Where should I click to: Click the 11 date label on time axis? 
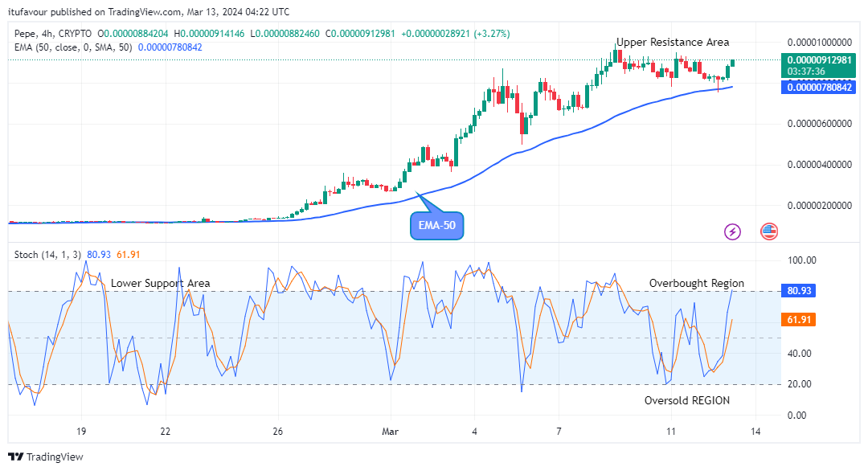[671, 431]
